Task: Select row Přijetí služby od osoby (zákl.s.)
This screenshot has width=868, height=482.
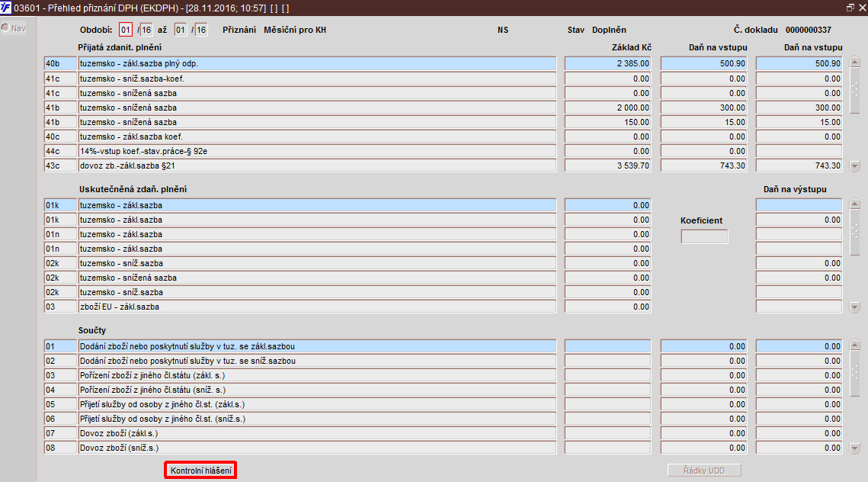Action: coord(317,404)
